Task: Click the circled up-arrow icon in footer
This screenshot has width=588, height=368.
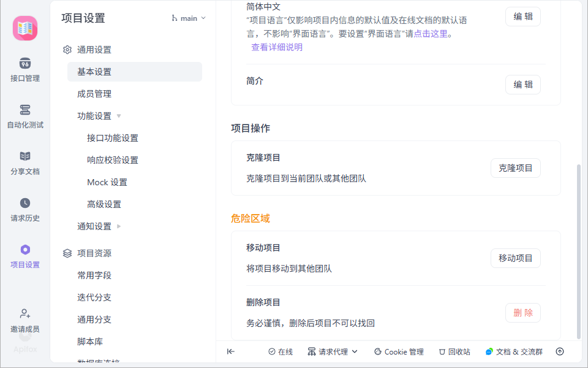Action: coord(560,352)
